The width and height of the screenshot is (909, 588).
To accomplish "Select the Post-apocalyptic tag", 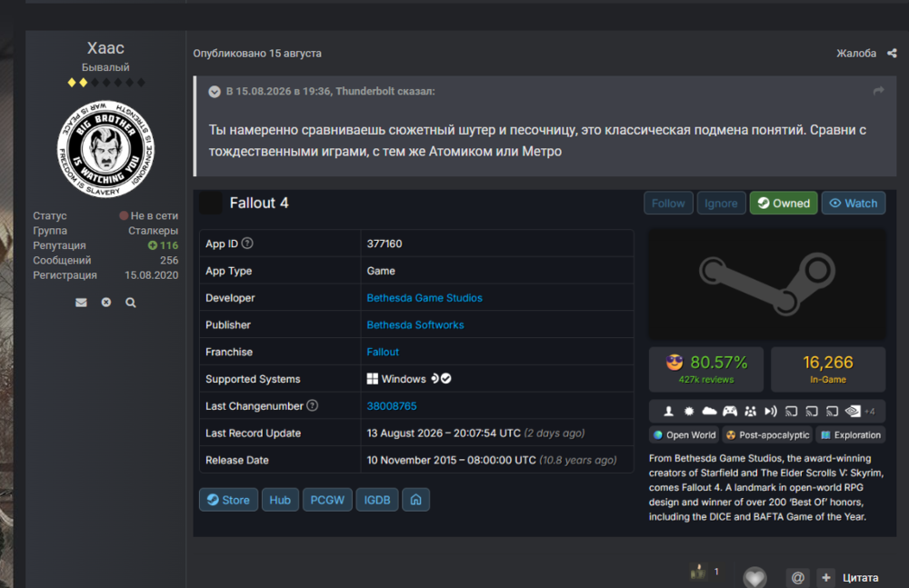I will [x=767, y=435].
